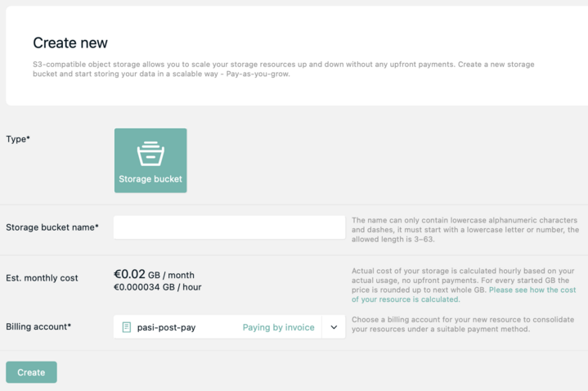The width and height of the screenshot is (588, 391).
Task: Click the green Create button
Action: coord(31,372)
